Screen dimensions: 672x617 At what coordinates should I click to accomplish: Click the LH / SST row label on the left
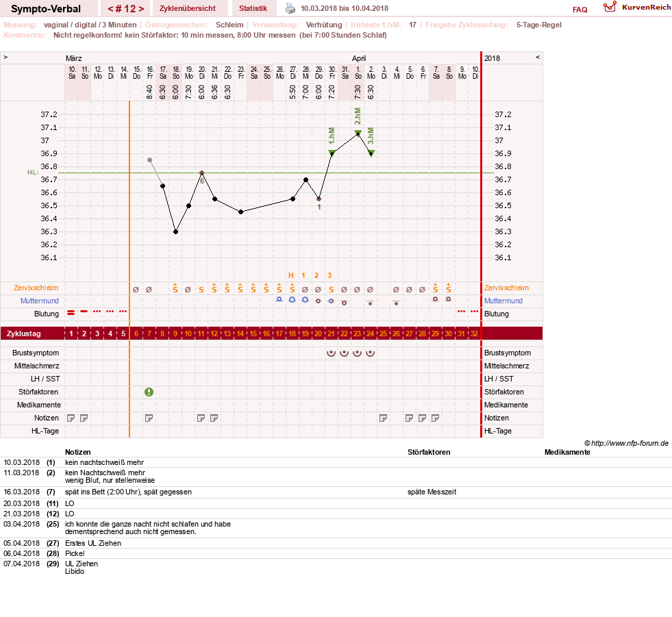pos(45,379)
